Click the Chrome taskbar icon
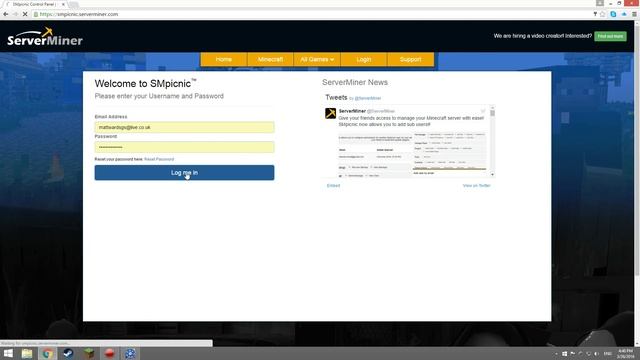Viewport: 640px width, 360px height. coord(47,353)
